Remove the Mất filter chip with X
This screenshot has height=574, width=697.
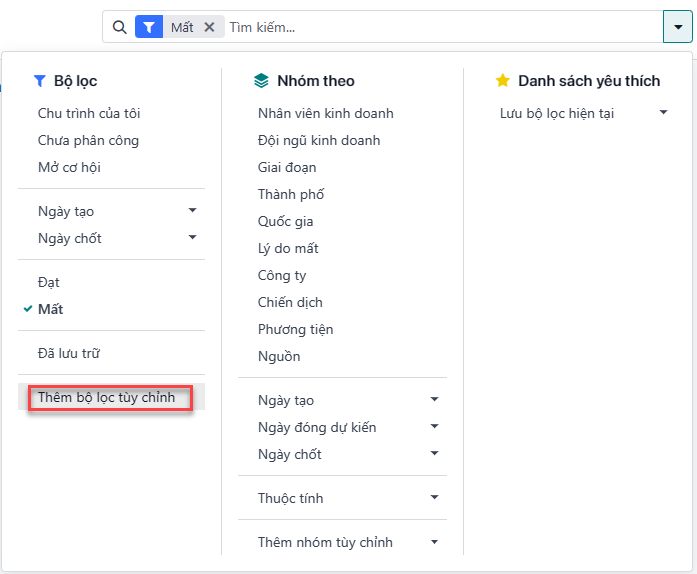tap(209, 27)
